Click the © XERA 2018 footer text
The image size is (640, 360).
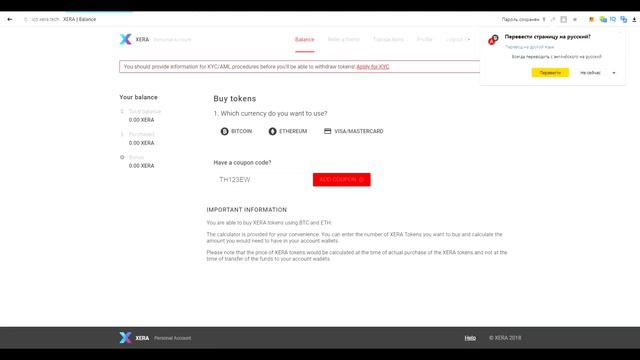[505, 338]
